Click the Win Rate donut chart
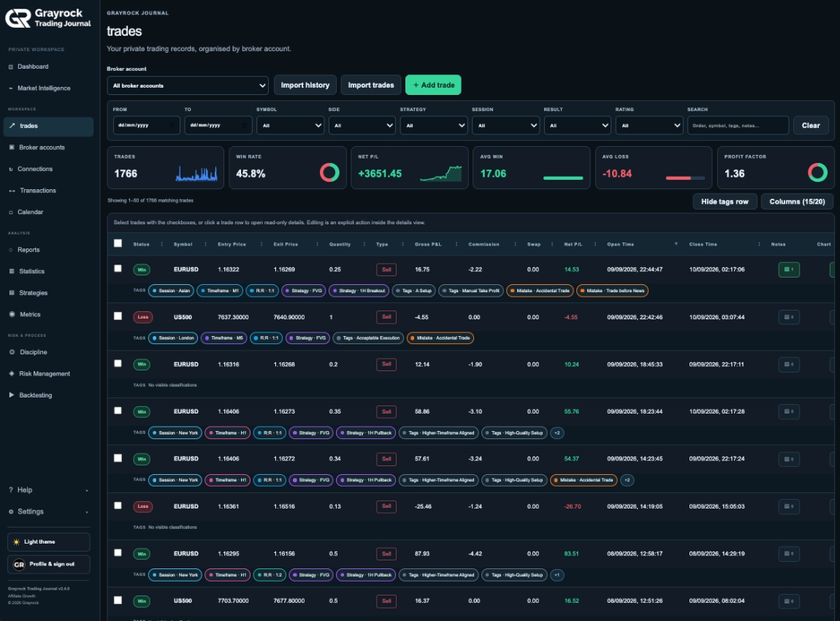This screenshot has height=621, width=840. coord(329,172)
